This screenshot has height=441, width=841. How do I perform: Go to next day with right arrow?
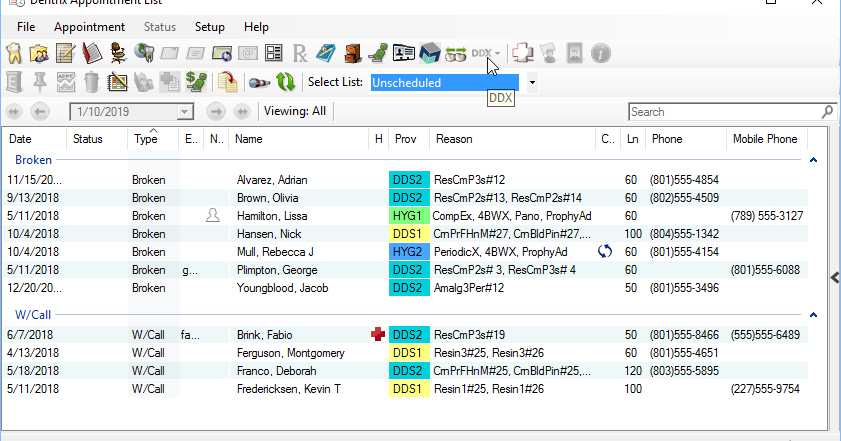(216, 112)
